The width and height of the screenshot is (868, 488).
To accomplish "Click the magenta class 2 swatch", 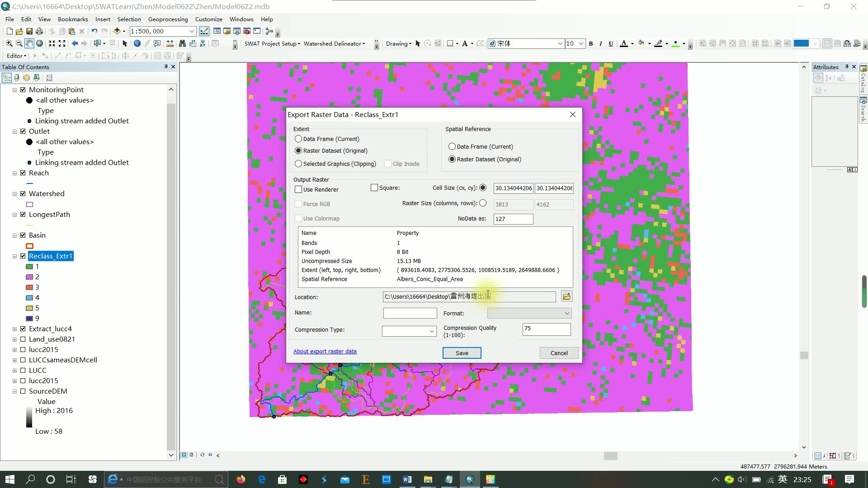I will (29, 277).
